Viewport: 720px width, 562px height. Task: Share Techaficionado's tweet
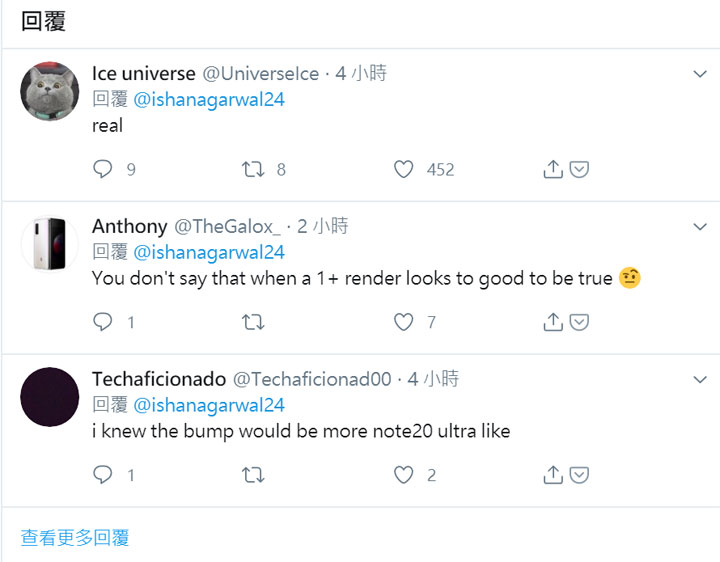pyautogui.click(x=553, y=475)
